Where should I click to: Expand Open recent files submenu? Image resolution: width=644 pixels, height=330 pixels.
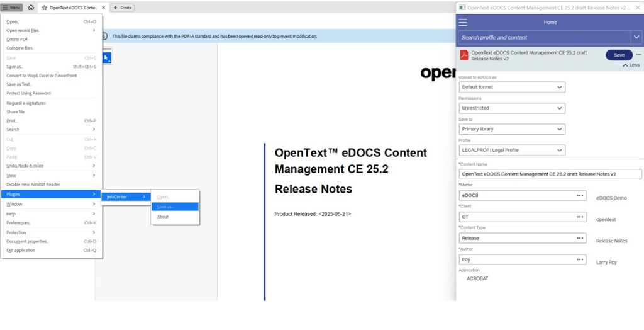click(x=52, y=30)
